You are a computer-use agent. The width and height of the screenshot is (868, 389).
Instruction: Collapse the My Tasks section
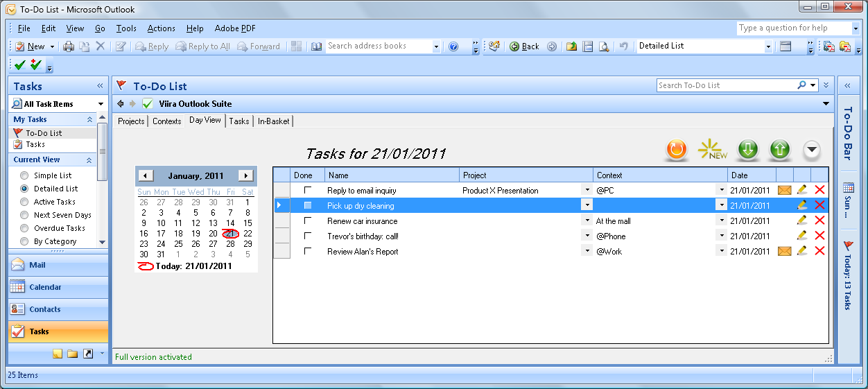89,119
